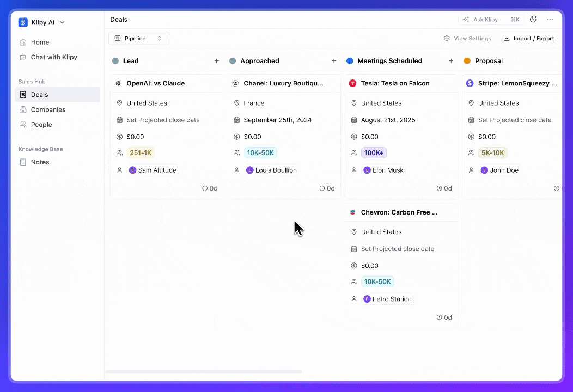
Task: Open the Chevron: Carbon Free deal
Action: [399, 212]
